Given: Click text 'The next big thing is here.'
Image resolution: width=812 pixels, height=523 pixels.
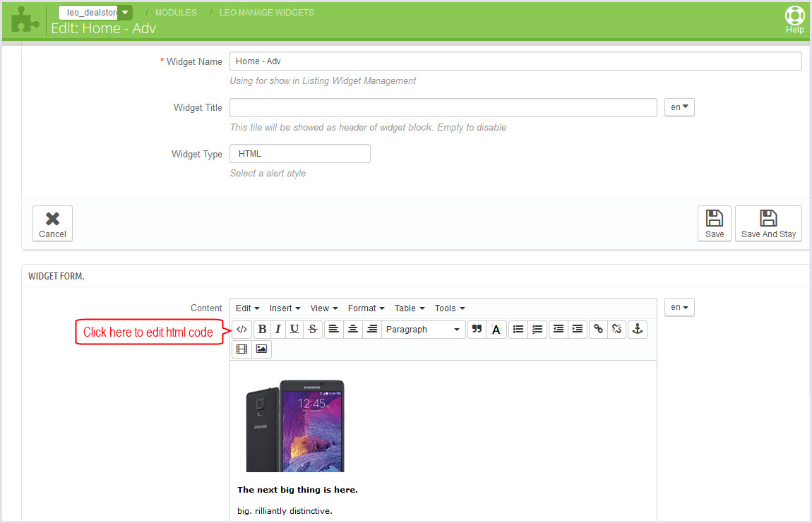Looking at the screenshot, I should [x=298, y=490].
